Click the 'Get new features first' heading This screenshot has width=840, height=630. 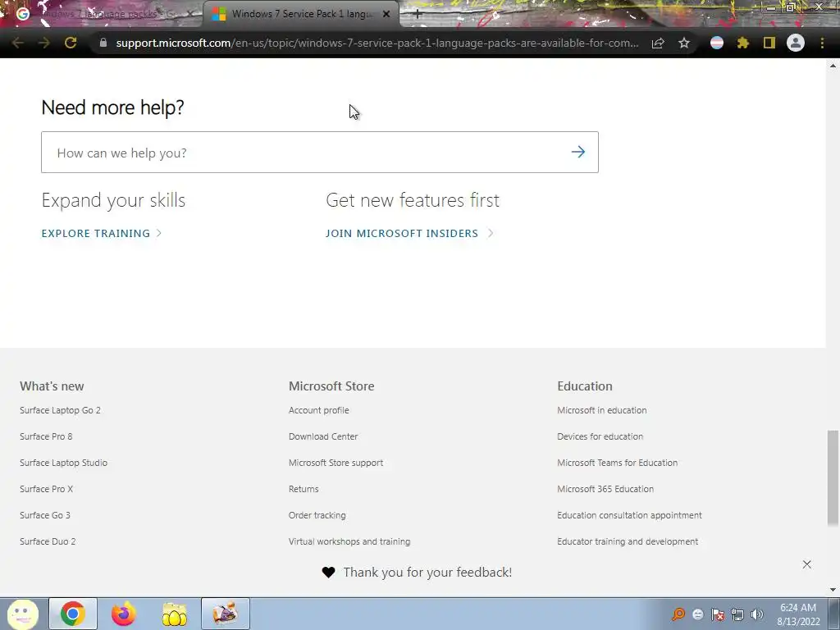tap(413, 200)
